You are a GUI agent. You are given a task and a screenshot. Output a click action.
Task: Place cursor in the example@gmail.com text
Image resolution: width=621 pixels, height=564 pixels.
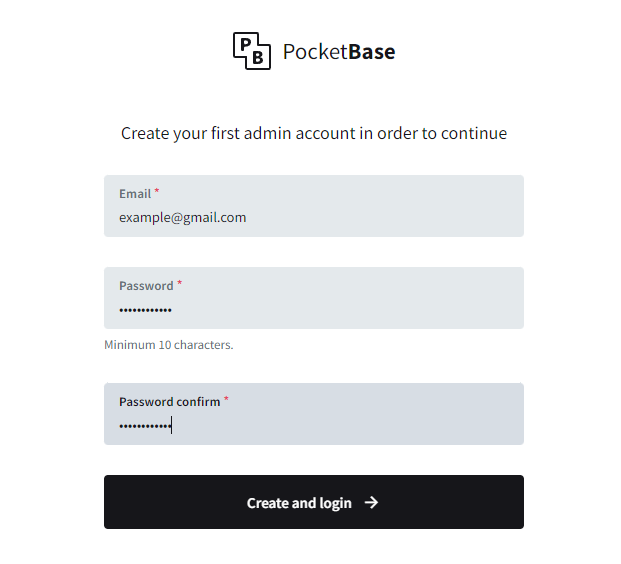tap(182, 217)
